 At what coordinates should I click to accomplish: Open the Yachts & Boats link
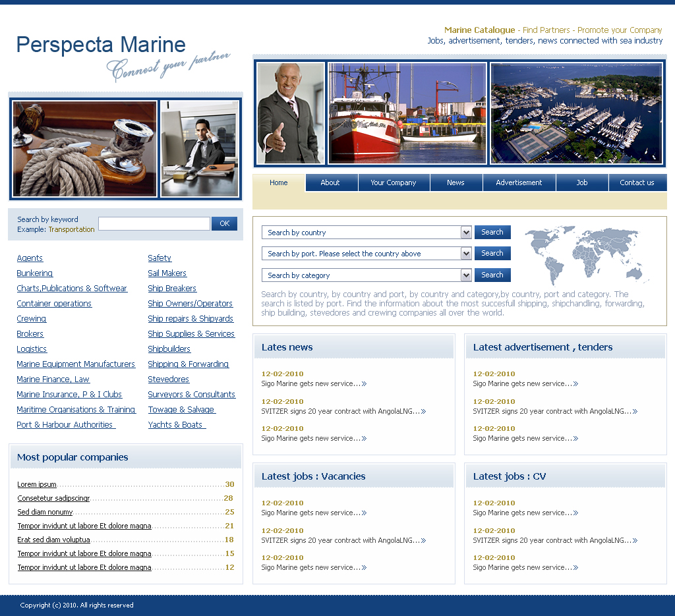(177, 424)
